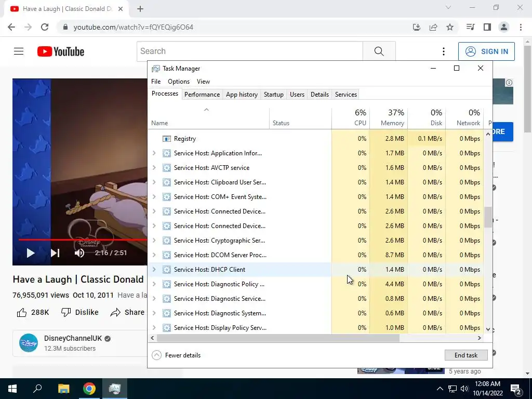Open YouTube hamburger guide menu
This screenshot has height=399, width=532.
point(19,51)
